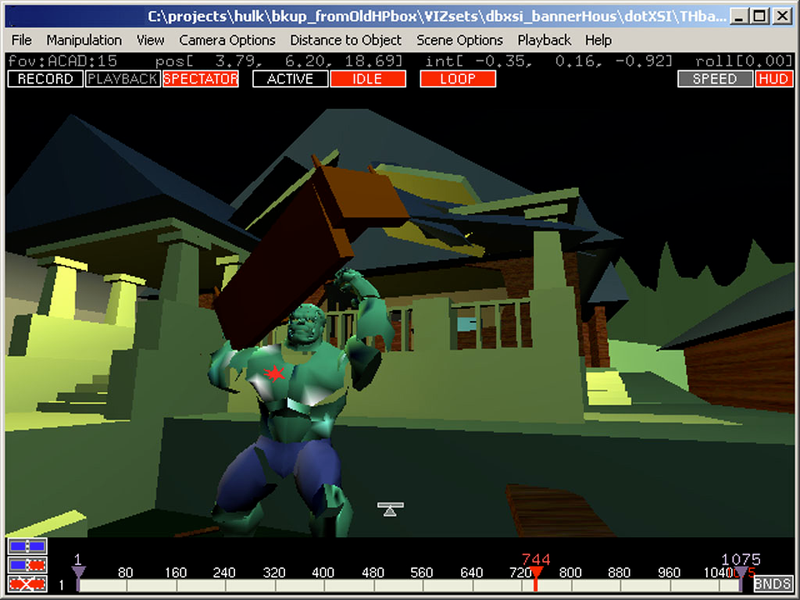Click the solid blue bar icon beside the timeline
800x600 pixels.
[x=28, y=546]
